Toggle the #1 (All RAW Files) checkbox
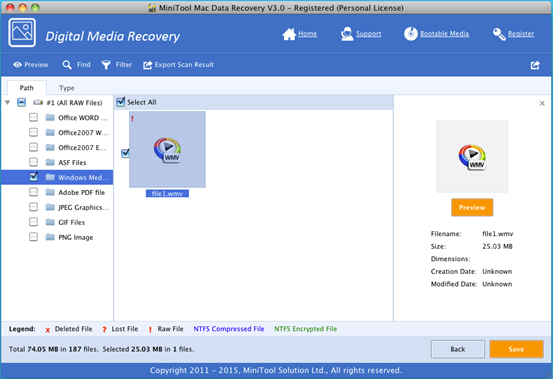This screenshot has width=553, height=379. [x=22, y=103]
